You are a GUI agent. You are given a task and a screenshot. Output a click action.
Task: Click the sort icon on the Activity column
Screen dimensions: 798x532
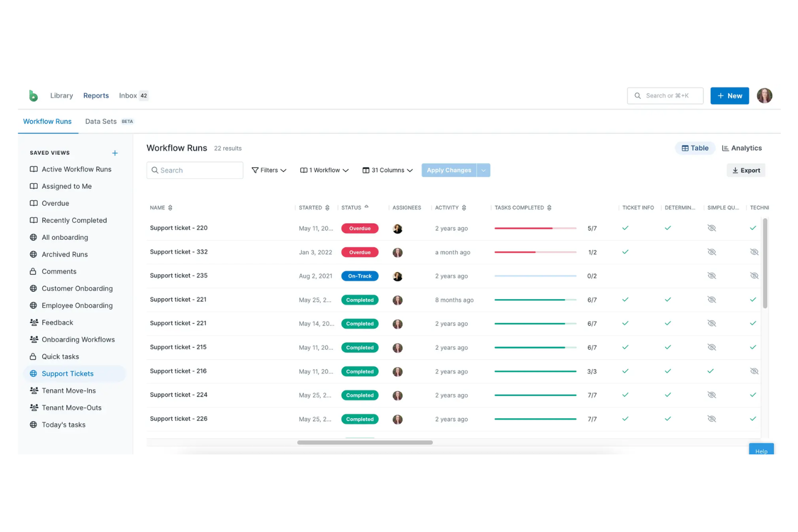[x=464, y=208]
